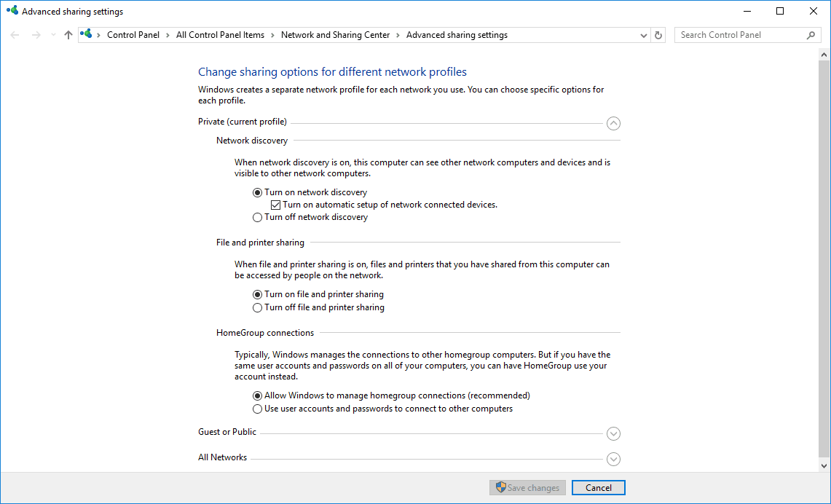The image size is (831, 504).
Task: Choose Use user accounts and passwords option
Action: (257, 409)
